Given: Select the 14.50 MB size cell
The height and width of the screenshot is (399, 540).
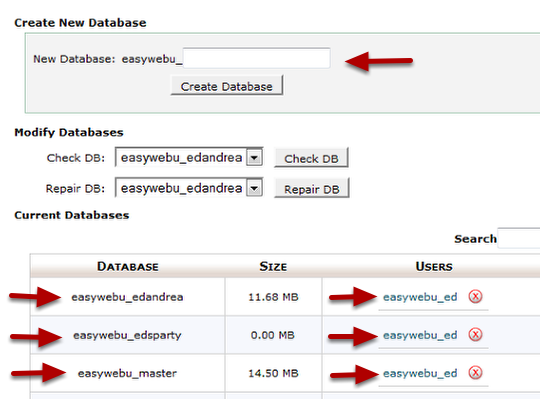Looking at the screenshot, I should click(x=273, y=373).
